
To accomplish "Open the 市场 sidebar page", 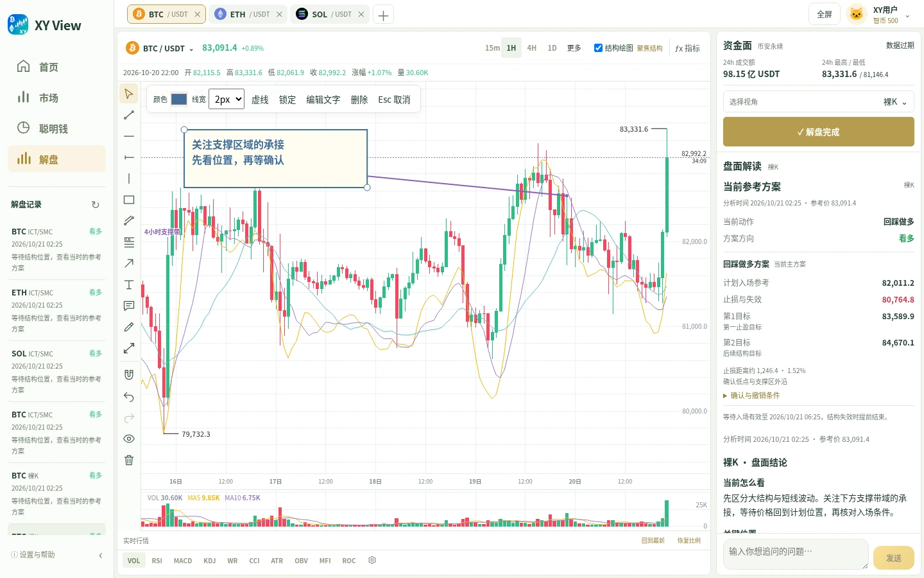I will click(56, 98).
